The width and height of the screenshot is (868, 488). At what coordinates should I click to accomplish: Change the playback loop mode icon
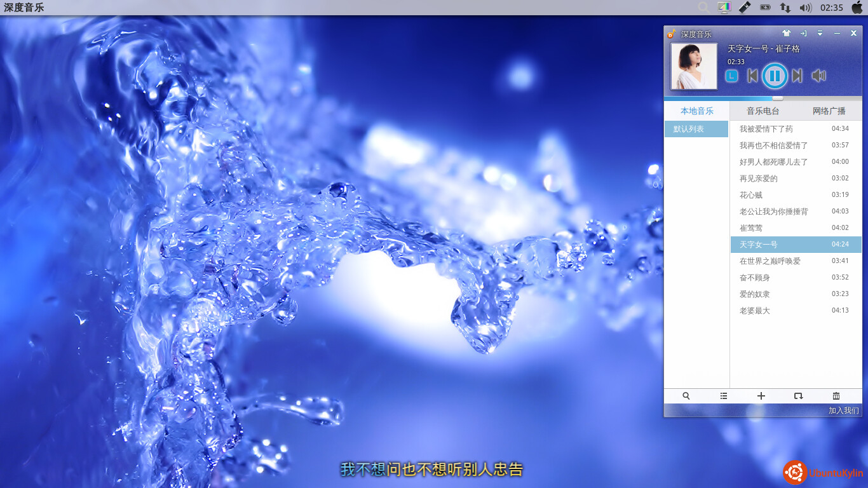pyautogui.click(x=799, y=396)
